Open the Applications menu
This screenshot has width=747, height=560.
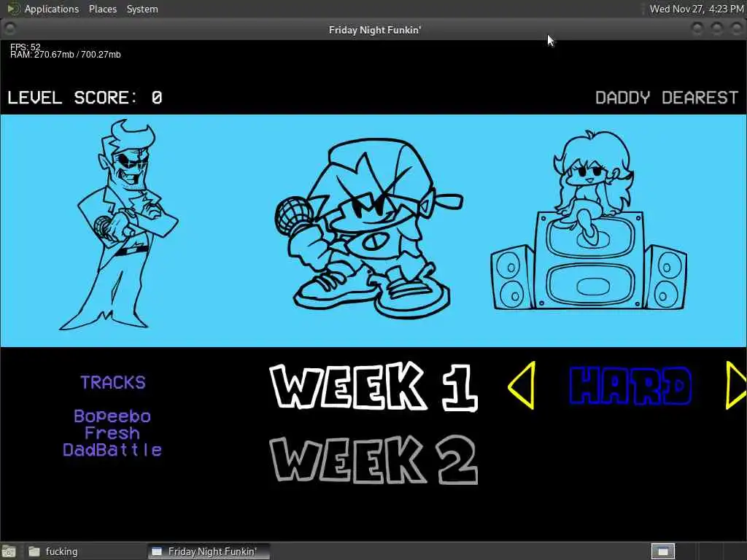[x=52, y=9]
